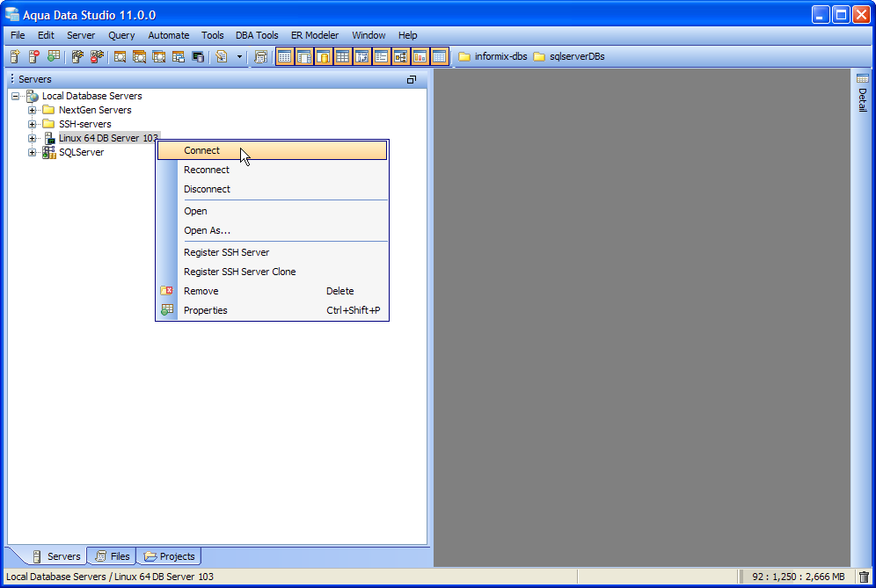876x588 pixels.
Task: Click the second query window magnifier icon
Action: tap(140, 56)
